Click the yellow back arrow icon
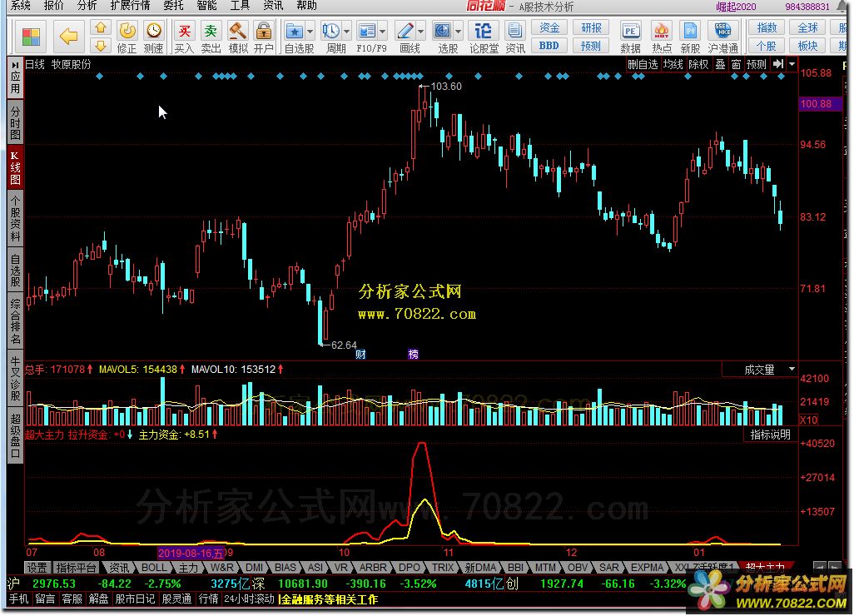Viewport: 854px width, 616px height. pos(68,37)
